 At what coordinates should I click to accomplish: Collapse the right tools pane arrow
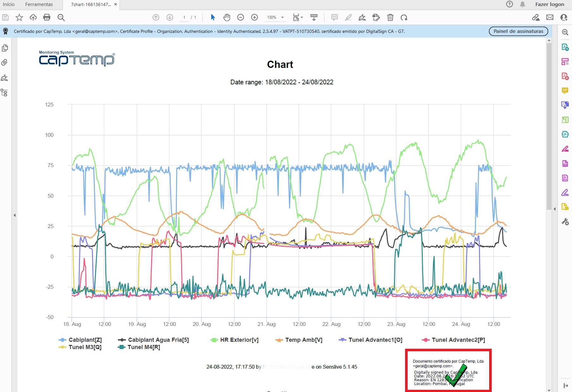click(x=555, y=209)
